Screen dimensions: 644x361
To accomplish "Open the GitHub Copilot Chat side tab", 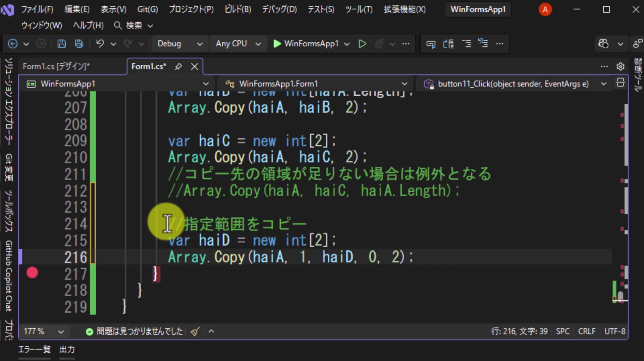I will [9, 276].
